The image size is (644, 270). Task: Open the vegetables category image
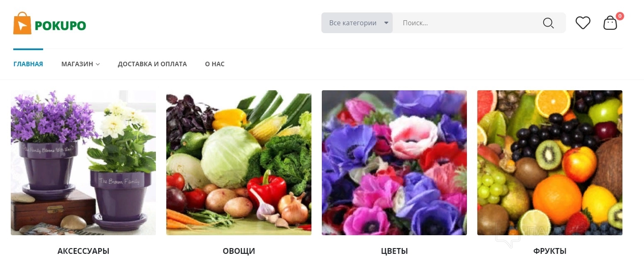tap(239, 163)
